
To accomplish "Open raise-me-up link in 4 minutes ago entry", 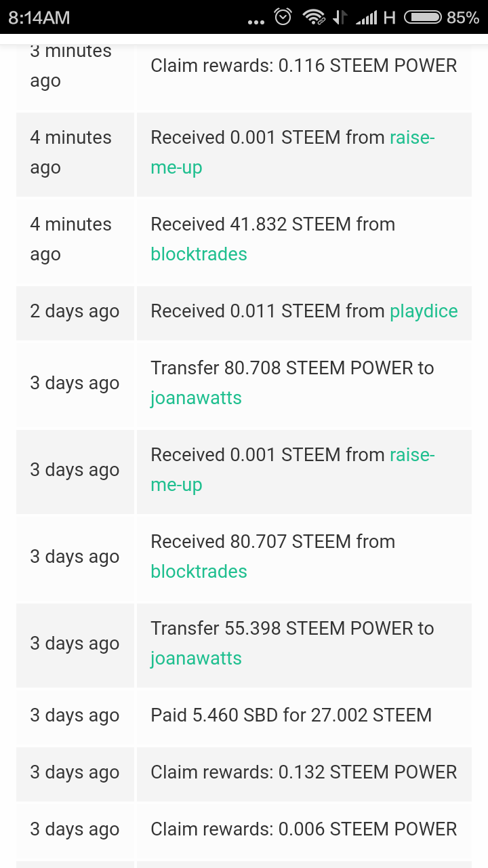I will (x=176, y=167).
